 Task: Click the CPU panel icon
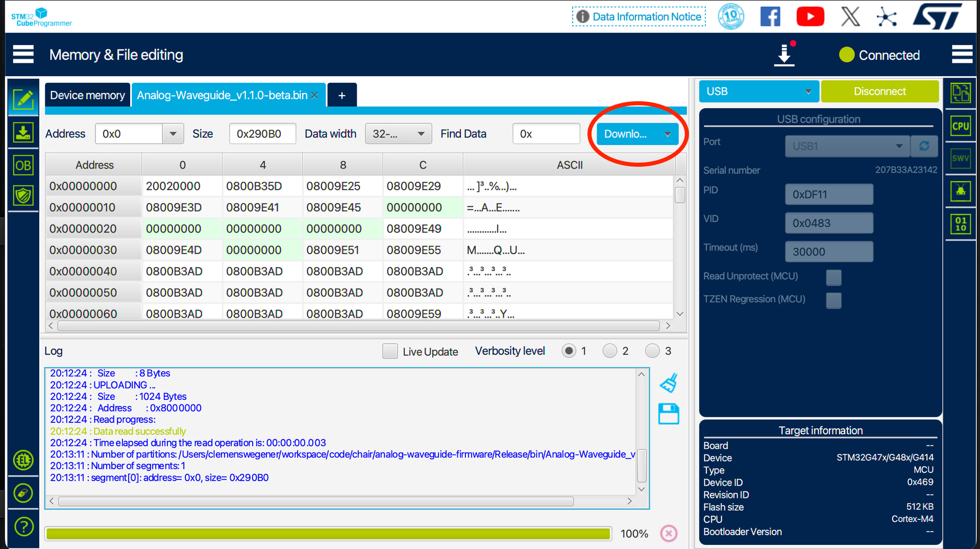[x=960, y=126]
